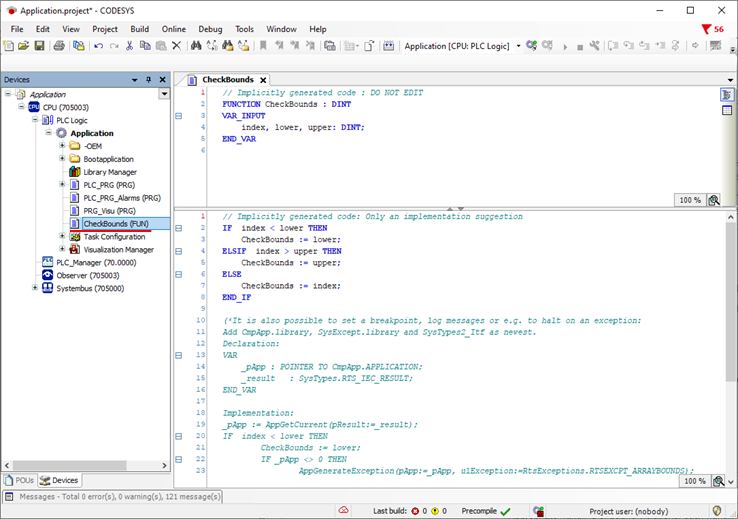The image size is (738, 519).
Task: Click the upper editor 100 % zoom field
Action: point(689,200)
